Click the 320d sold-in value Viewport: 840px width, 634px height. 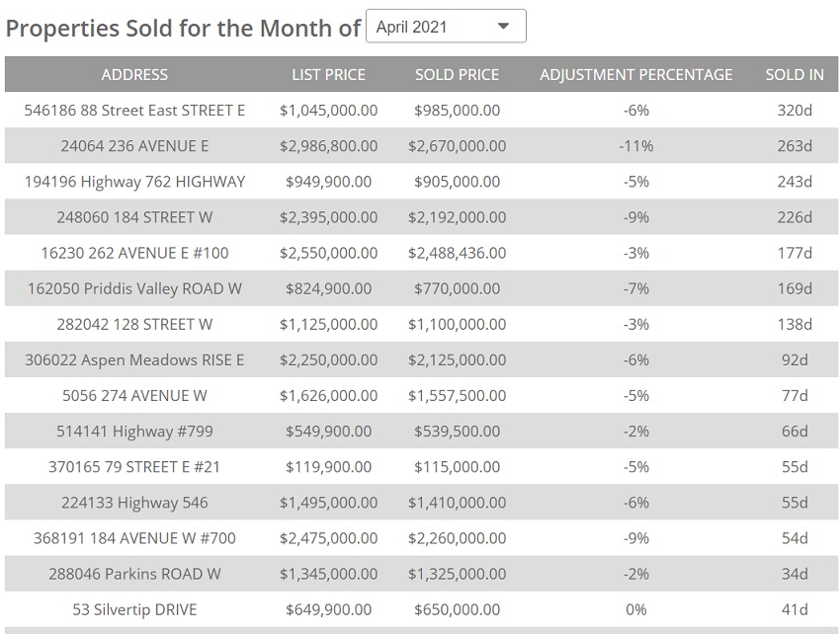(795, 111)
